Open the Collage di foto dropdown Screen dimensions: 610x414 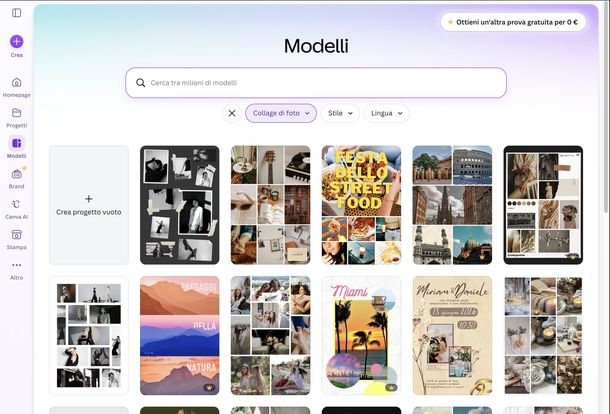(281, 113)
